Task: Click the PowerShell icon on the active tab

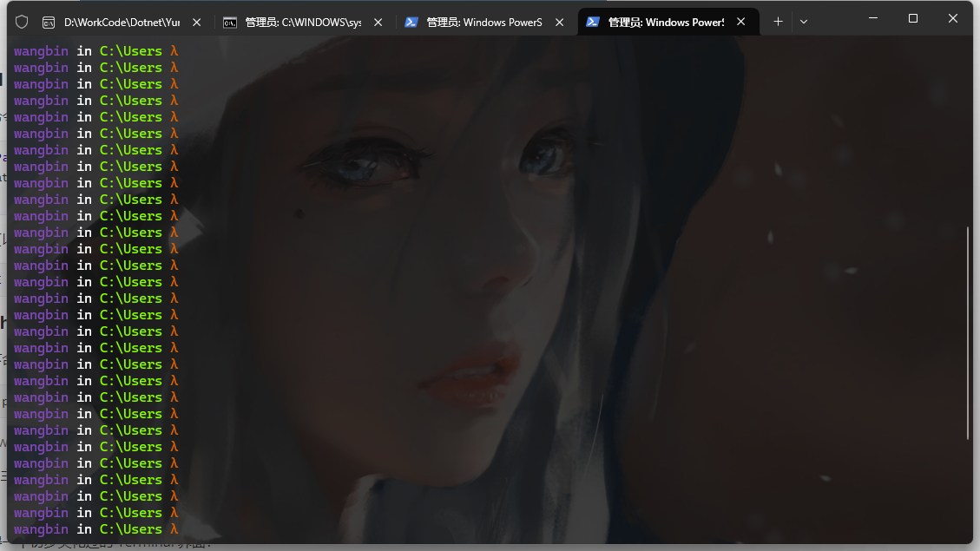Action: pos(593,23)
